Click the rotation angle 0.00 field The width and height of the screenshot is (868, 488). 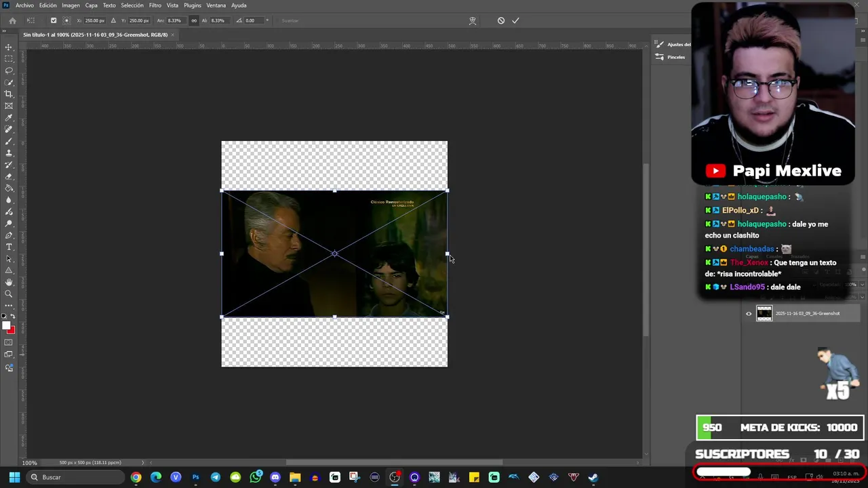(253, 20)
